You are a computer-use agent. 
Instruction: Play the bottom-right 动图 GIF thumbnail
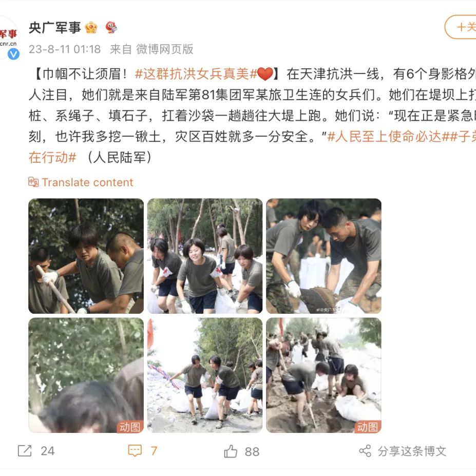pyautogui.click(x=323, y=375)
